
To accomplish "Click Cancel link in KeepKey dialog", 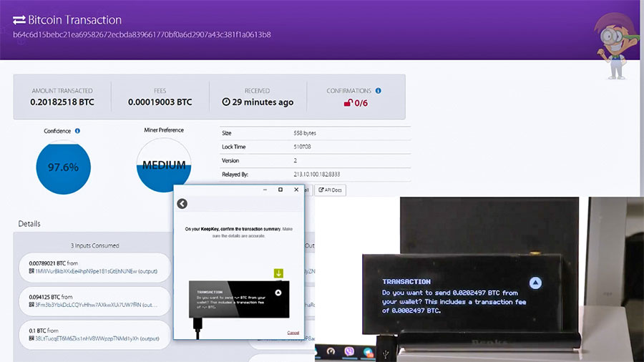I will point(293,333).
